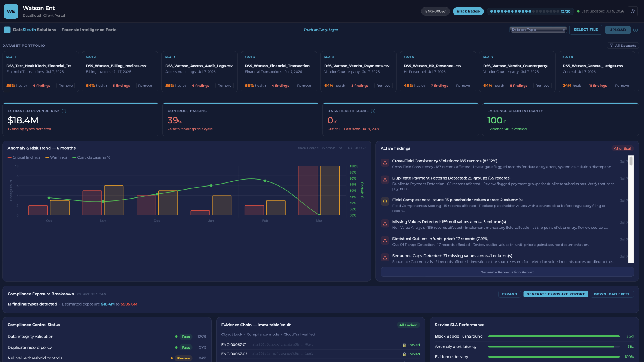Screen dimensions: 644x362
Task: Click the WE company logo badge
Action: point(11,11)
